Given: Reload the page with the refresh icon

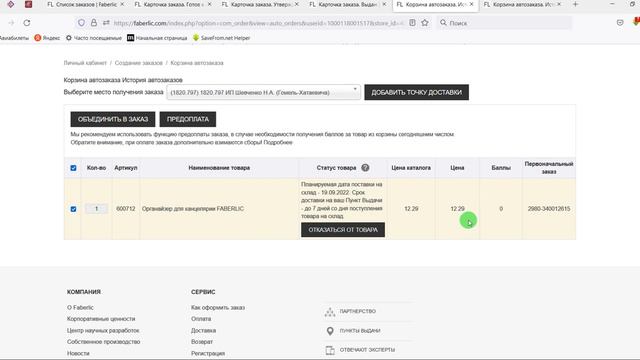Looking at the screenshot, I should (x=27, y=23).
